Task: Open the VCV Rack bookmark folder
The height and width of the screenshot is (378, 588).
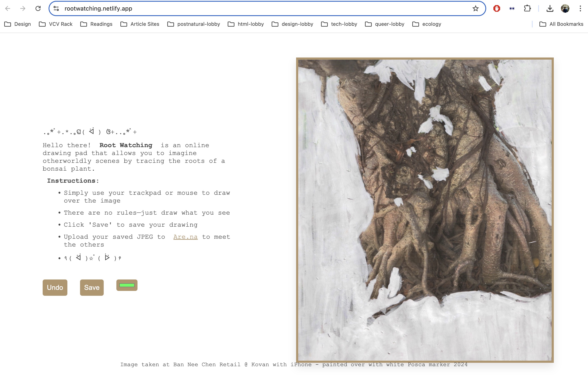Action: coord(56,24)
